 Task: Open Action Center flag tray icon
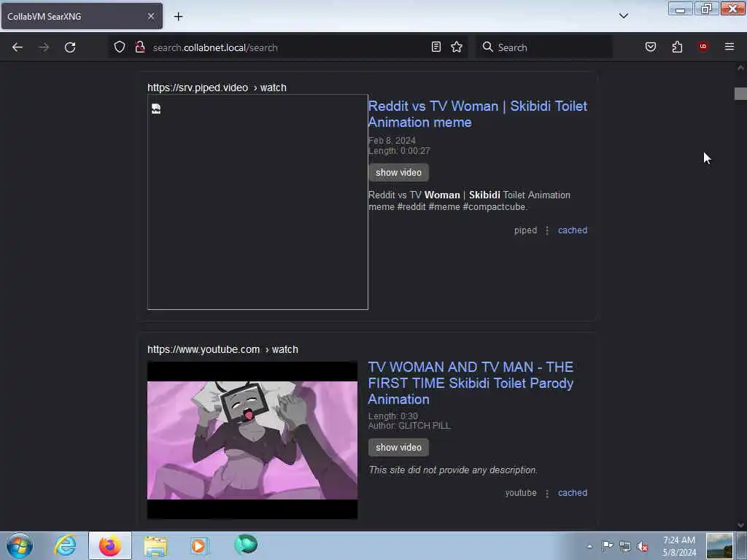pos(608,546)
